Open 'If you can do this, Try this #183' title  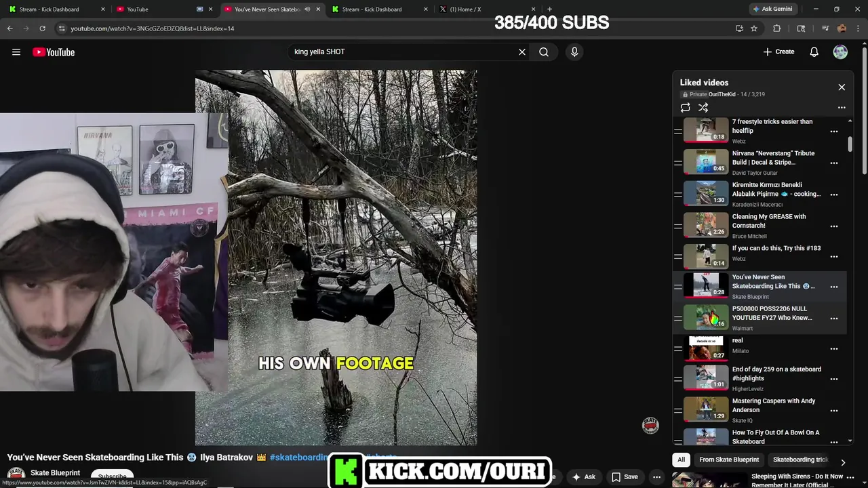click(776, 248)
